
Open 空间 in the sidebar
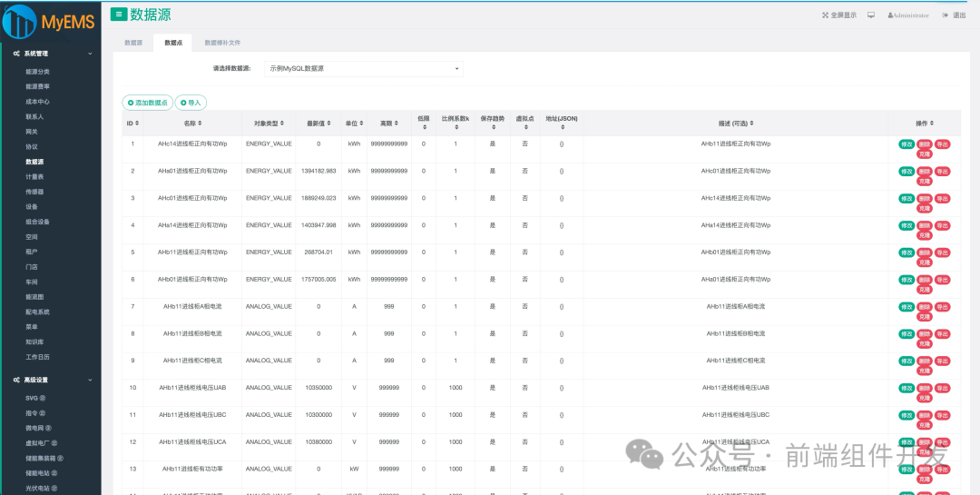click(x=31, y=236)
